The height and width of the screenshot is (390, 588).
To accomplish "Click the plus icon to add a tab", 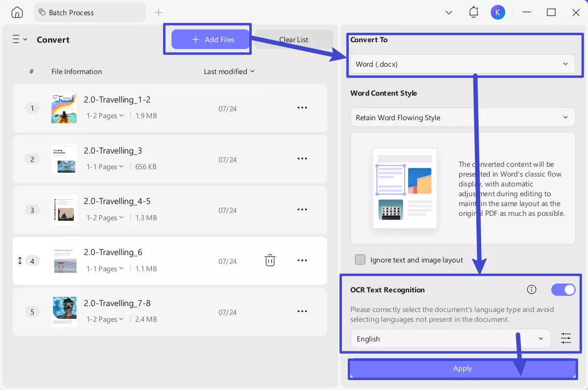I will point(158,12).
